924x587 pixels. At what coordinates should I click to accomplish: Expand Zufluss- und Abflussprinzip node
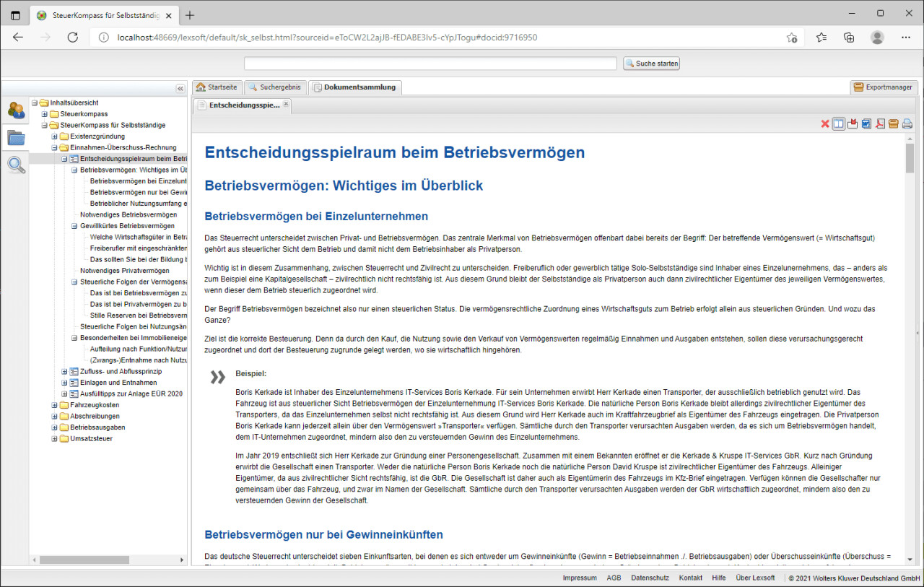[x=64, y=371]
